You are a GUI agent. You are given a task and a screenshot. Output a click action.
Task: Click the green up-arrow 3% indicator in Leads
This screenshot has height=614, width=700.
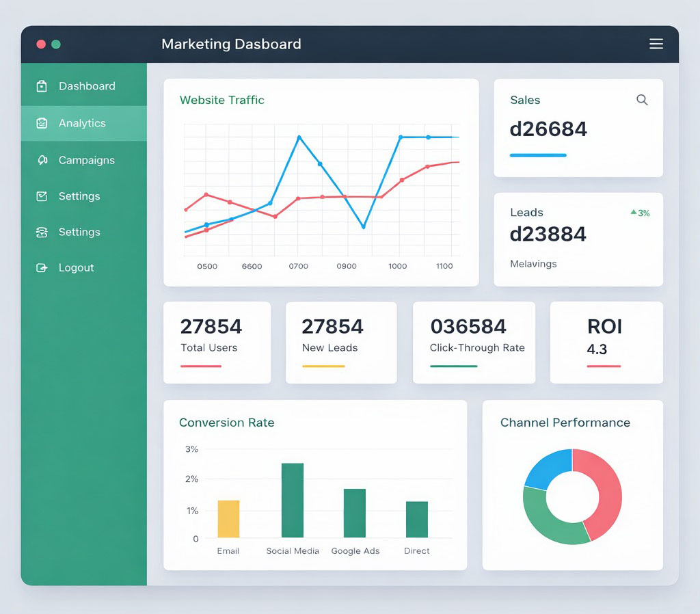[x=640, y=213]
